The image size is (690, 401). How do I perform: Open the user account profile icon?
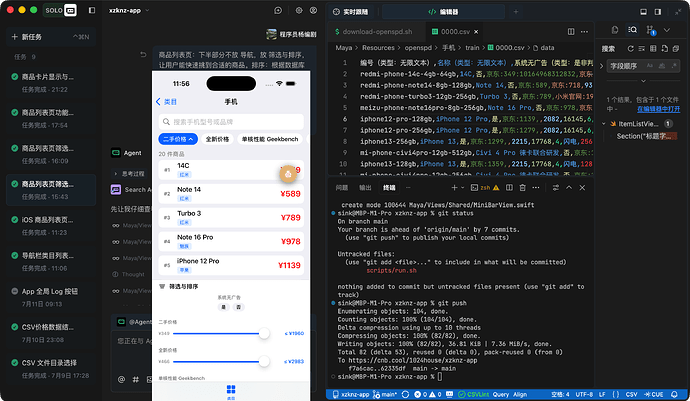313,10
